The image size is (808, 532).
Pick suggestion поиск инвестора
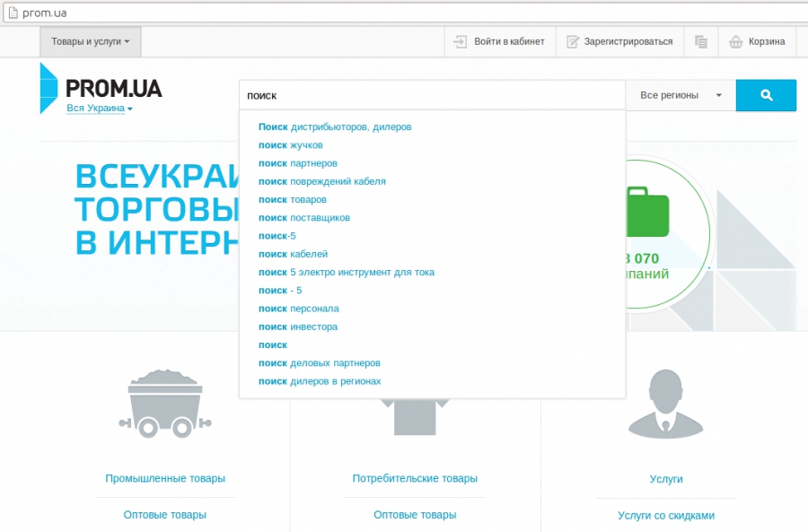click(298, 327)
